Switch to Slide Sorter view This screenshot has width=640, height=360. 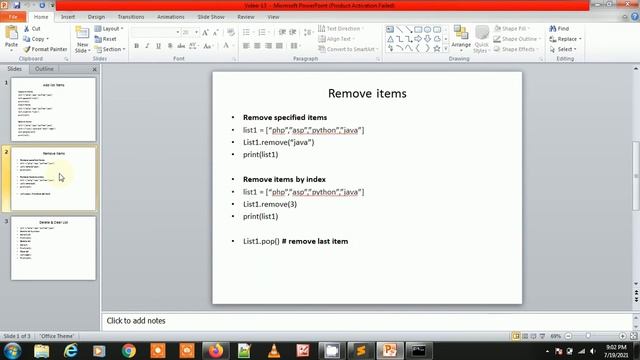(525, 336)
